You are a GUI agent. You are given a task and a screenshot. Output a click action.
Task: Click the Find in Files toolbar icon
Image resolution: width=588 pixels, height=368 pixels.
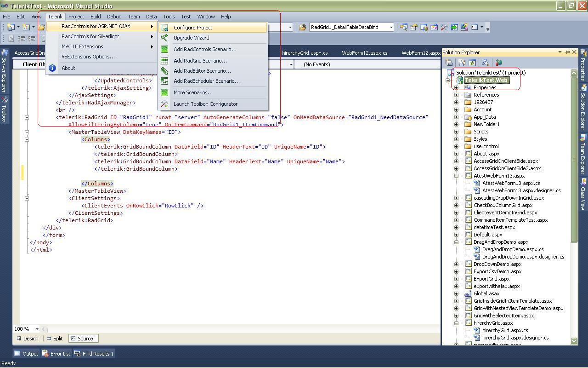click(x=302, y=27)
